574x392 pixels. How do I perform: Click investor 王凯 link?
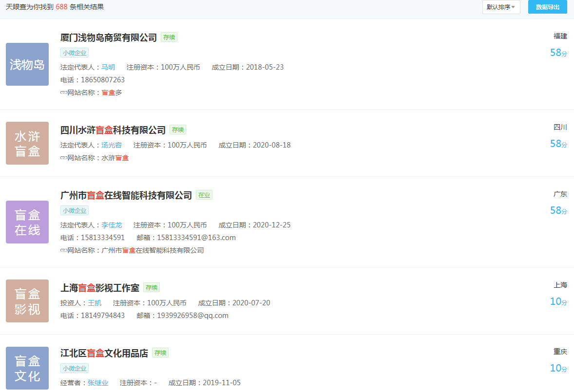[95, 302]
